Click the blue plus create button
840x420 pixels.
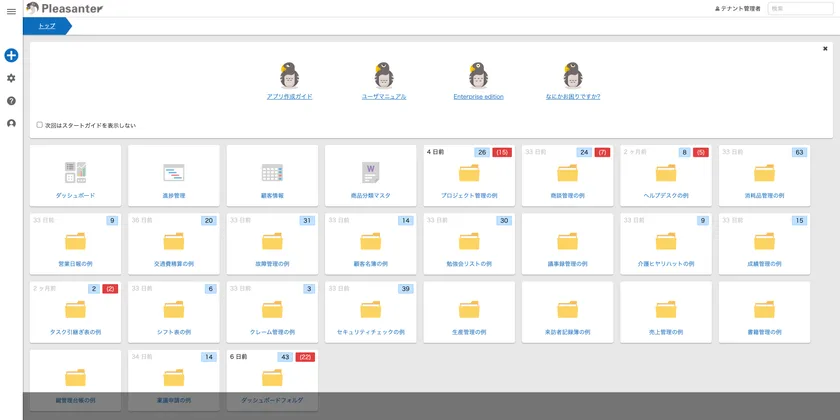coord(11,56)
